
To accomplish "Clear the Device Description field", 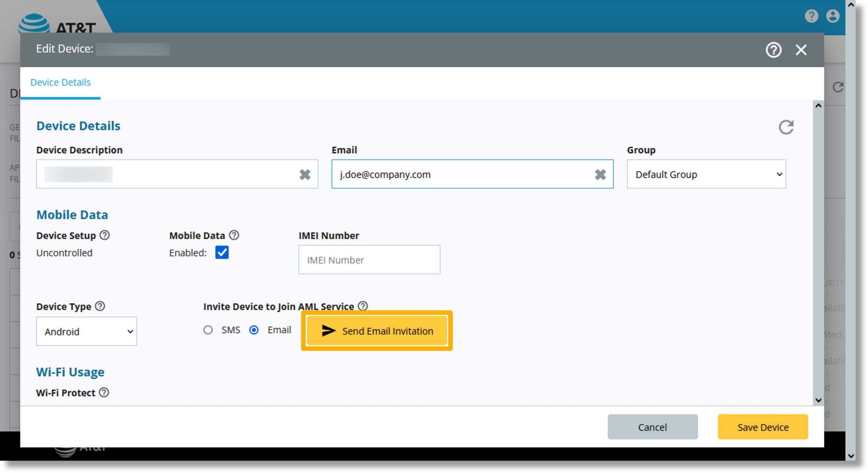I will (305, 174).
